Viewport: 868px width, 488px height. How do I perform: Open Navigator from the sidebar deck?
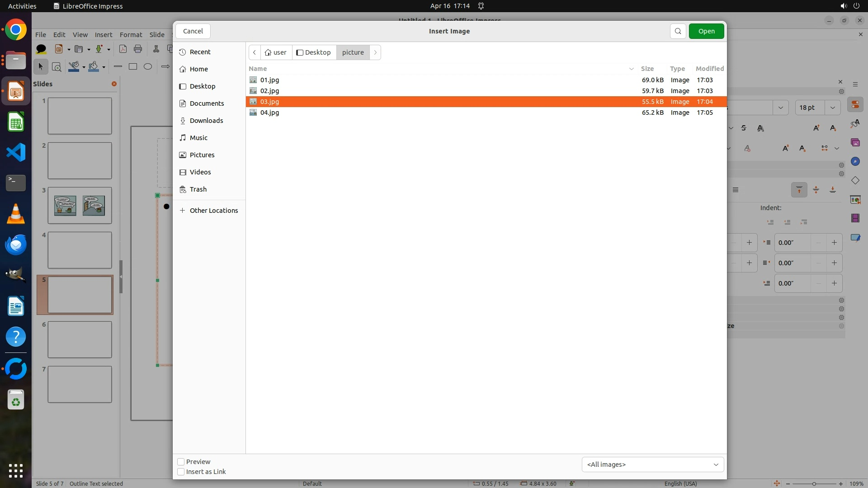[855, 162]
